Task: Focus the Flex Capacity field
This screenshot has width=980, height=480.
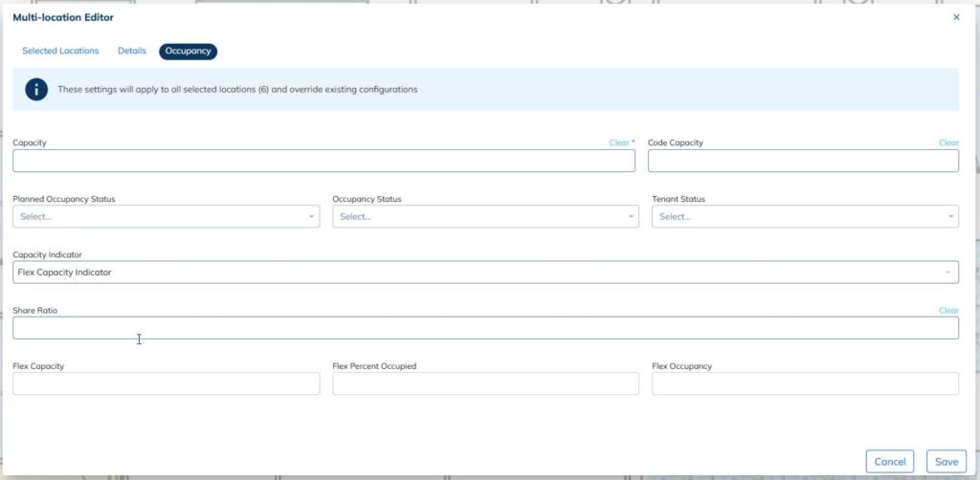Action: (x=166, y=383)
